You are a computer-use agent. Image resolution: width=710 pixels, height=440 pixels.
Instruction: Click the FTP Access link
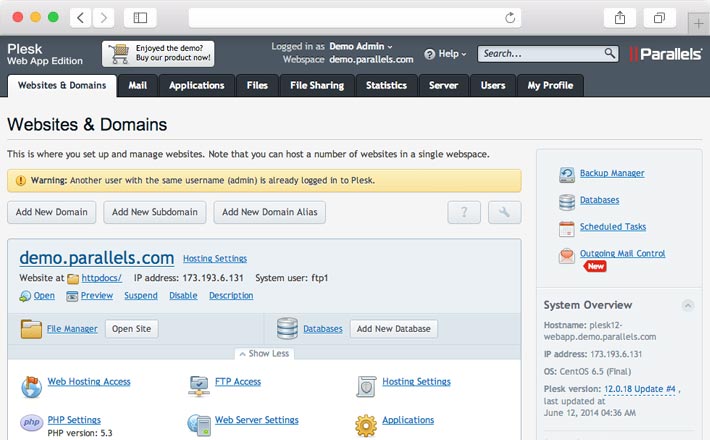pos(238,382)
